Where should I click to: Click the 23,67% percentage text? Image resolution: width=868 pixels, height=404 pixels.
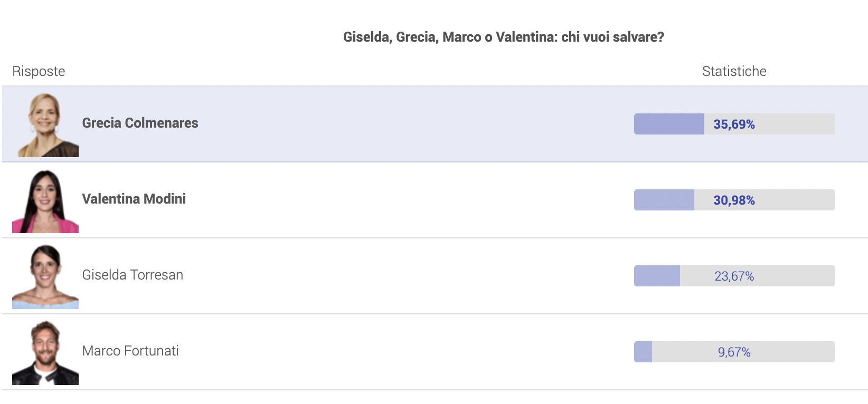click(734, 276)
